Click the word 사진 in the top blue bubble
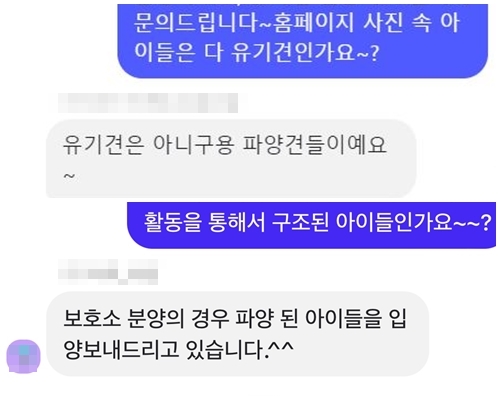 (384, 23)
